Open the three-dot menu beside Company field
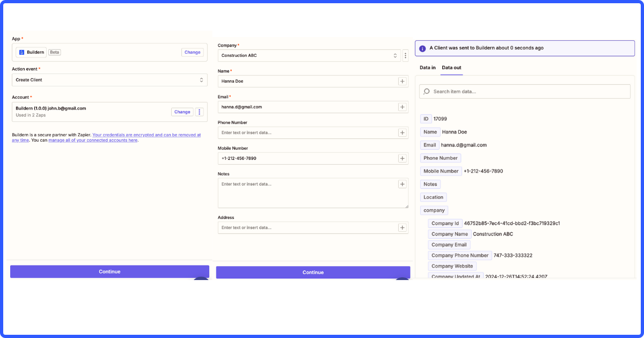Screen dimensions: 644x338 coord(405,55)
